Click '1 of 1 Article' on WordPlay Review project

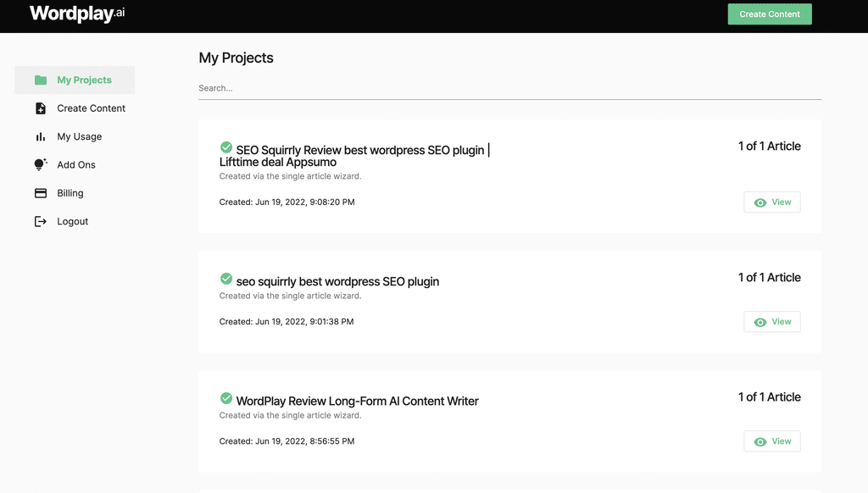click(x=770, y=396)
